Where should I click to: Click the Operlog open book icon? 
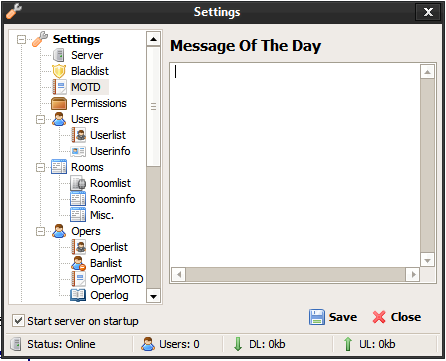coord(78,295)
